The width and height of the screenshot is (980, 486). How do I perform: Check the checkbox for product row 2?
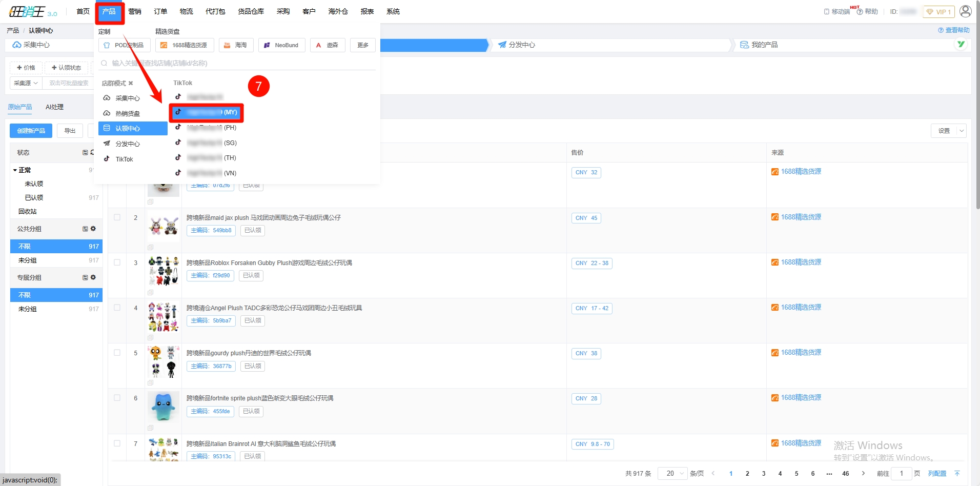coord(117,217)
